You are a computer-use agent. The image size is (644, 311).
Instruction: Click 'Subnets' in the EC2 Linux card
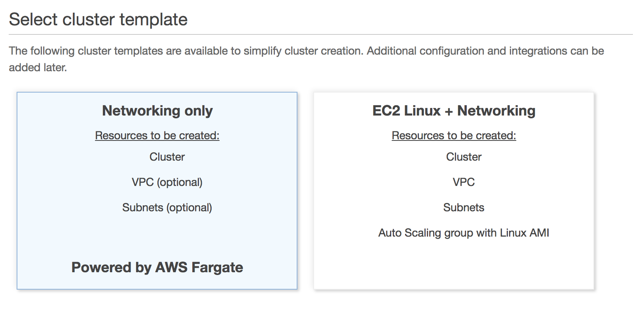[464, 208]
